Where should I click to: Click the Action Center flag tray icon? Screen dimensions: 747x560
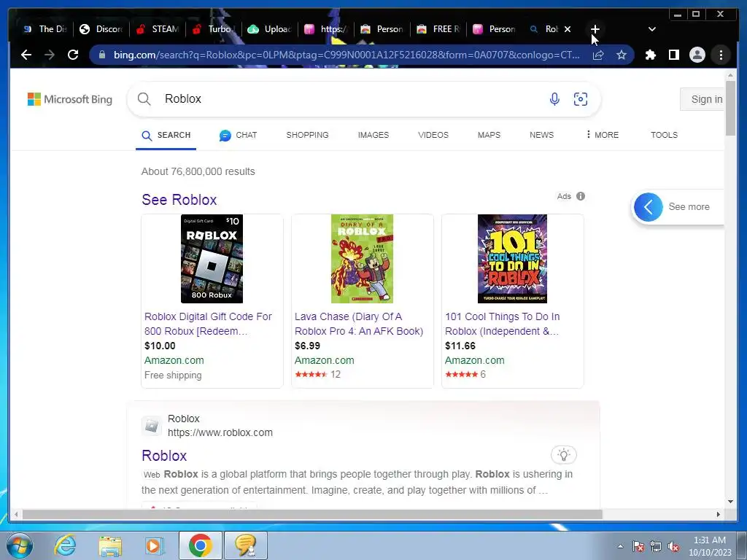pyautogui.click(x=638, y=547)
